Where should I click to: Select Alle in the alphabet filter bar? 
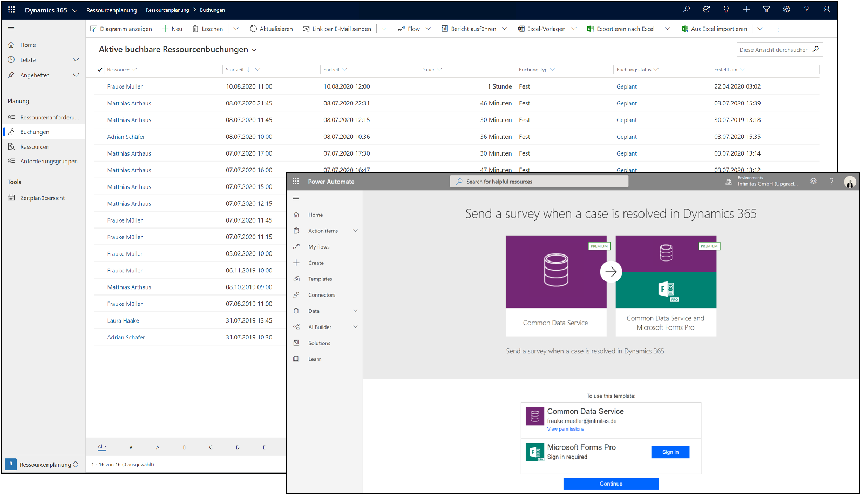(101, 447)
